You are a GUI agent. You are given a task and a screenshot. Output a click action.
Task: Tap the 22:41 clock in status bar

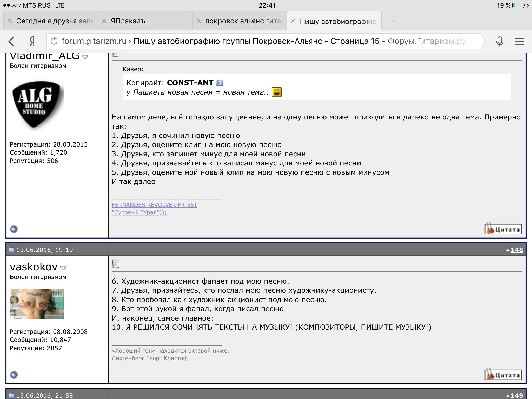(267, 5)
